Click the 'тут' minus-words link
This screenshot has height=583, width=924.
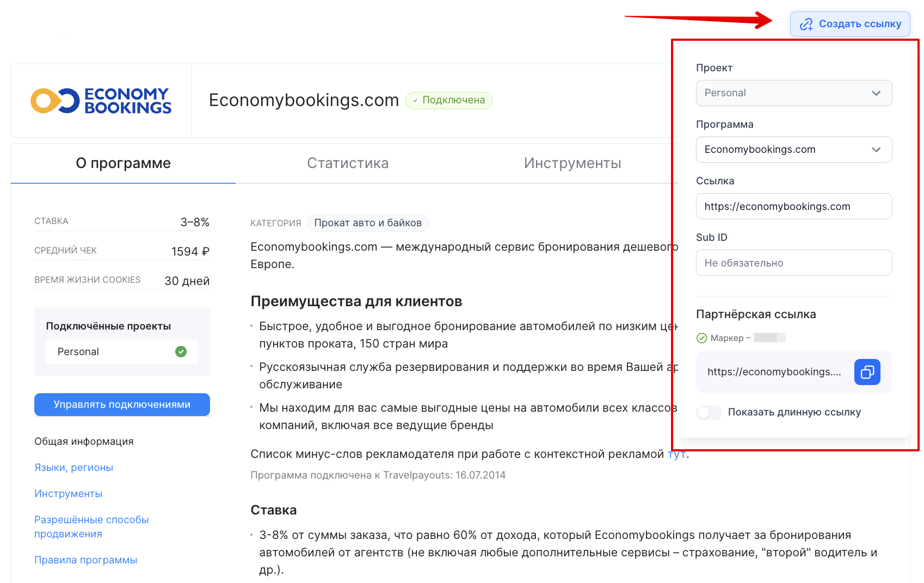pos(676,454)
